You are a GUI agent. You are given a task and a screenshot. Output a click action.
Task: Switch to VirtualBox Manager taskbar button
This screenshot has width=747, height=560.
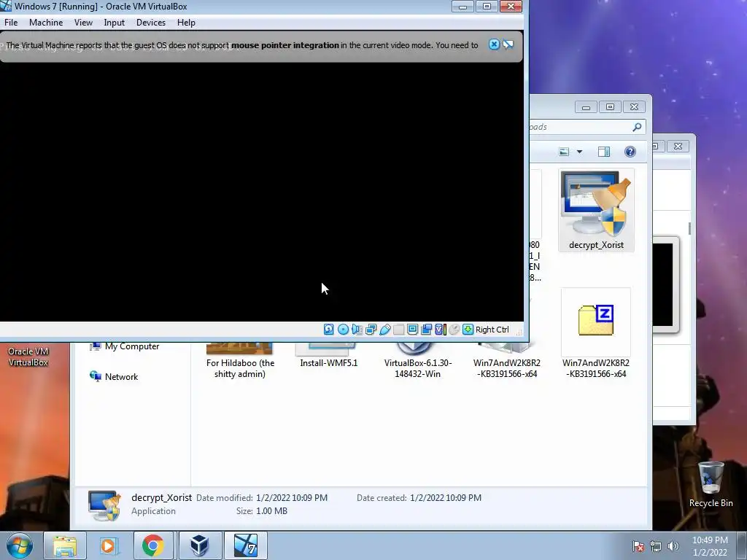199,545
